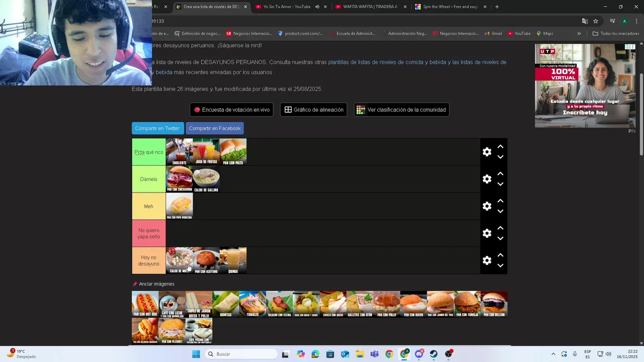The height and width of the screenshot is (362, 644).
Task: Select 'Pan con palta' image
Action: (x=233, y=152)
